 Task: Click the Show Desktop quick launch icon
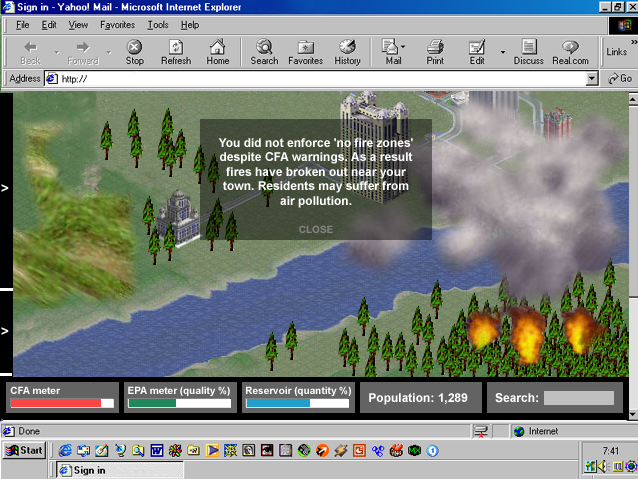(102, 451)
